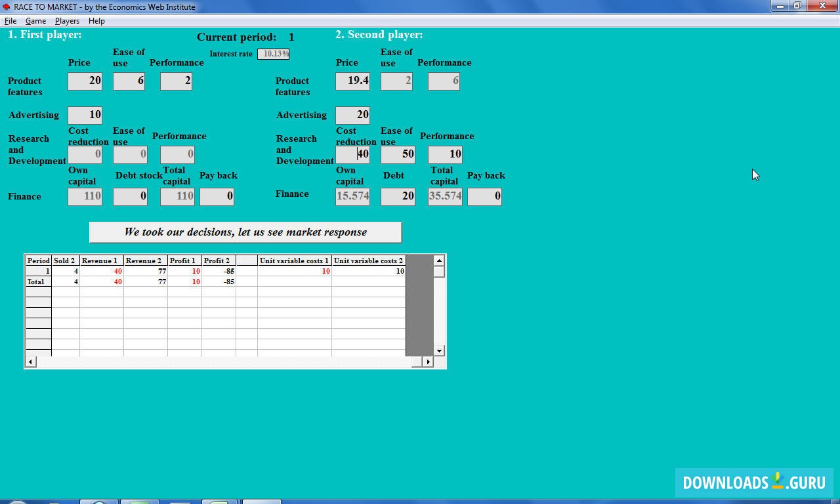Click the Interest rate field

pos(273,54)
